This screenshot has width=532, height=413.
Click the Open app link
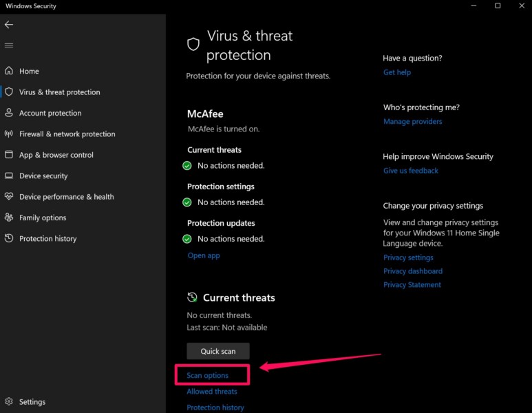[204, 255]
